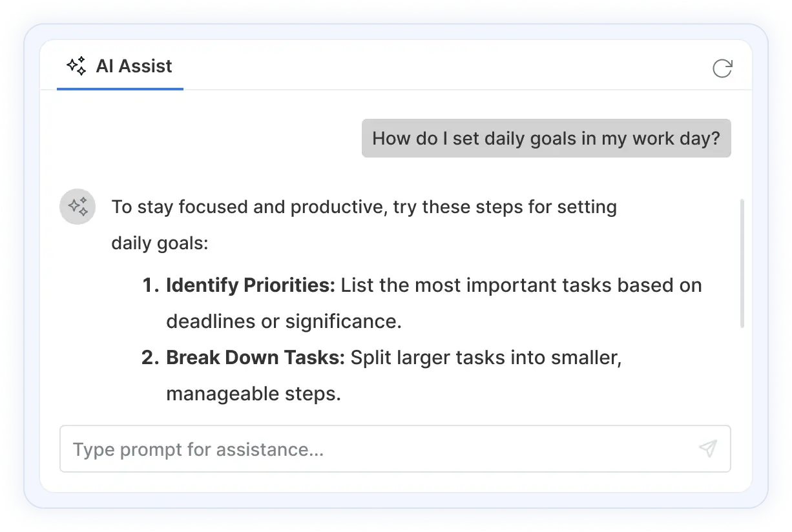Click list number "1." in the response
The width and height of the screenshot is (792, 532).
point(150,285)
